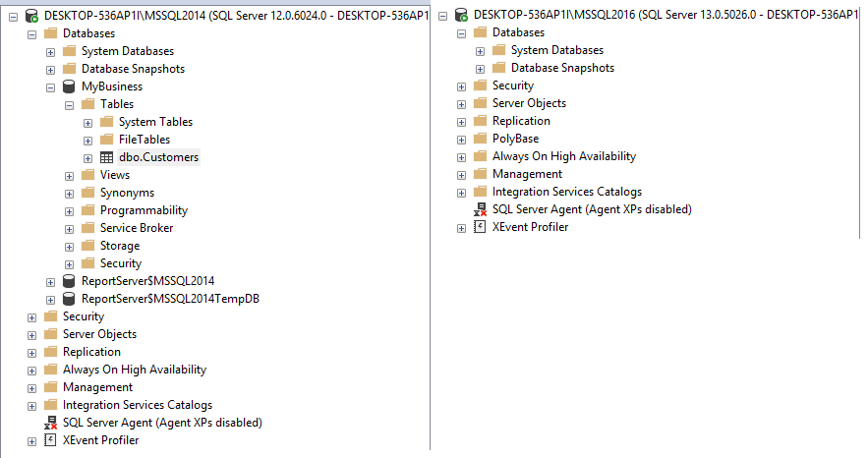This screenshot has width=868, height=458.
Task: Collapse the MyBusiness database node
Action: (x=51, y=86)
